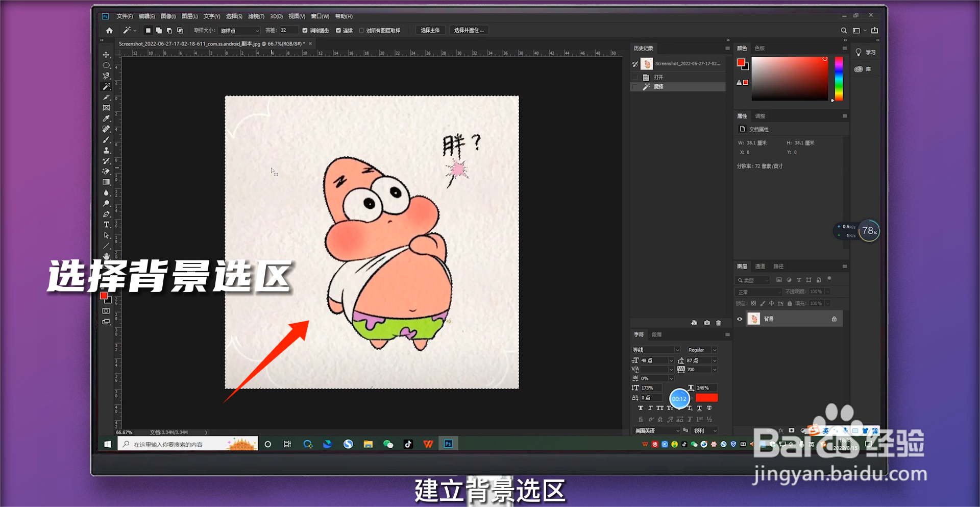This screenshot has height=507, width=980.
Task: Select the Brush tool
Action: [x=106, y=140]
